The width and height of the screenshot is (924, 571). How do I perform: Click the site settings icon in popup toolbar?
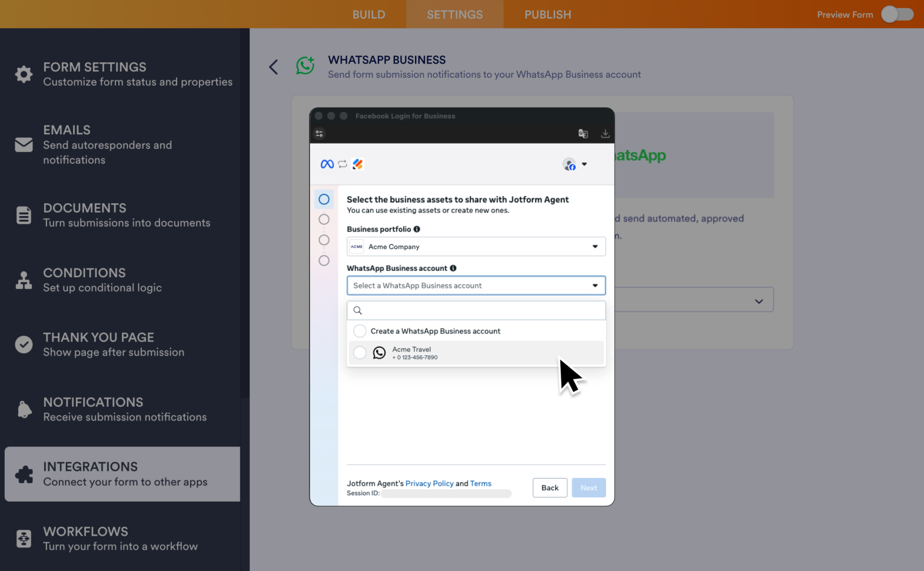click(320, 134)
